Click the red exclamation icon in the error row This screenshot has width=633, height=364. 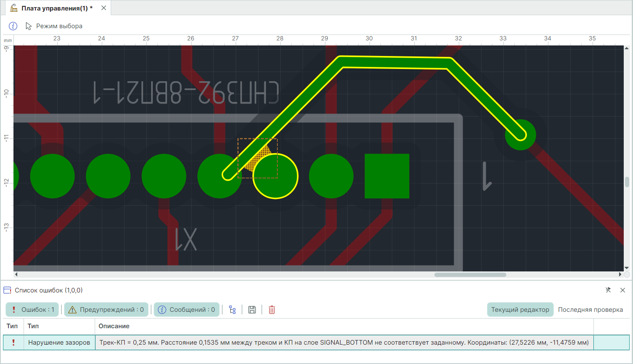[13, 343]
